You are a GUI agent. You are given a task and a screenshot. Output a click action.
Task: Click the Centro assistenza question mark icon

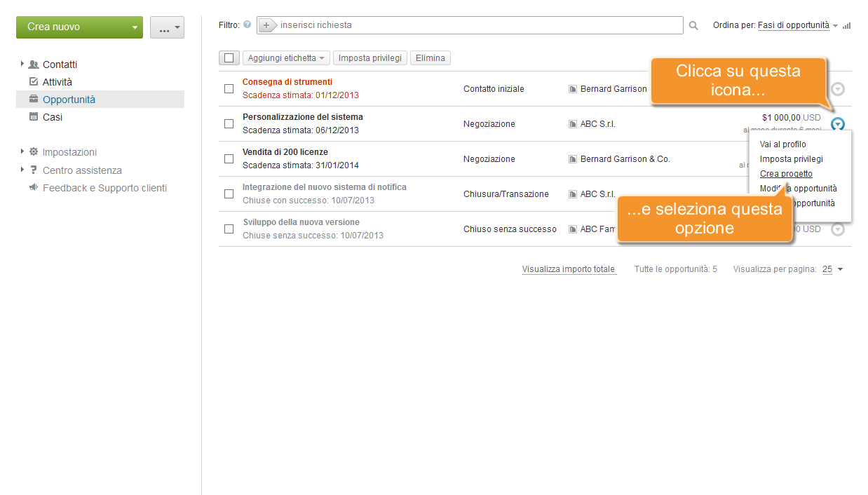(34, 170)
